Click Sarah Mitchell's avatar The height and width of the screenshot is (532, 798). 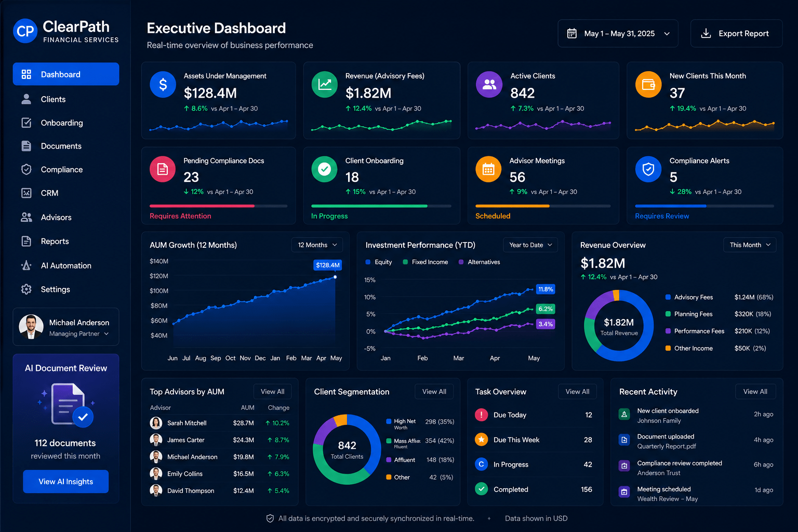(x=156, y=423)
